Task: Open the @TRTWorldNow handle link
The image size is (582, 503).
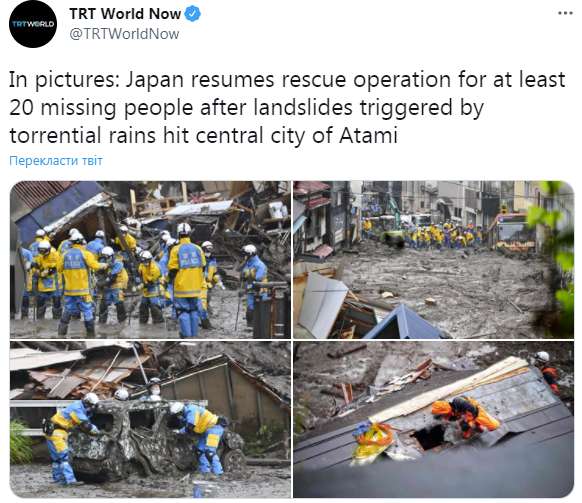Action: pos(124,34)
